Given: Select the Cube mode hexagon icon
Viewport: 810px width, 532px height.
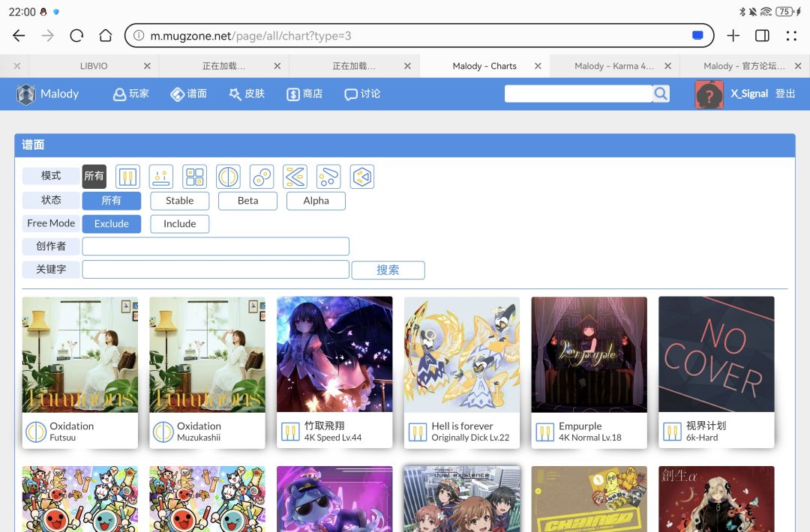Looking at the screenshot, I should pos(362,177).
